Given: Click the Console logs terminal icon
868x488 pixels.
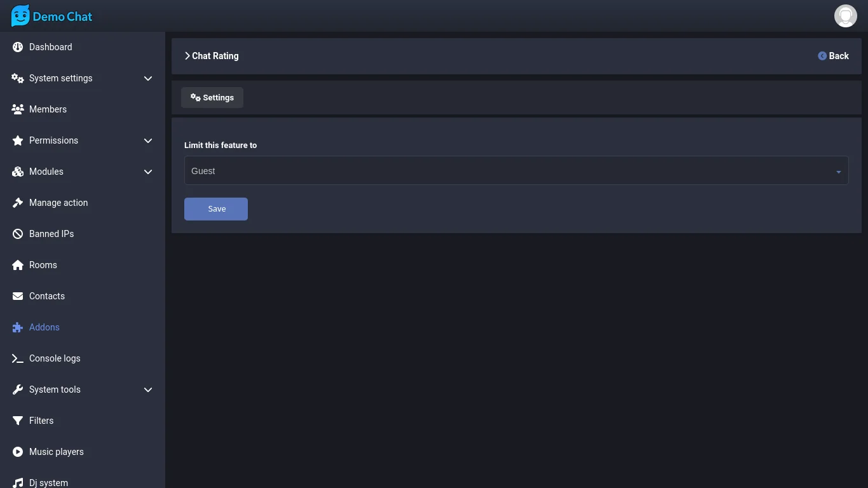Looking at the screenshot, I should point(18,358).
